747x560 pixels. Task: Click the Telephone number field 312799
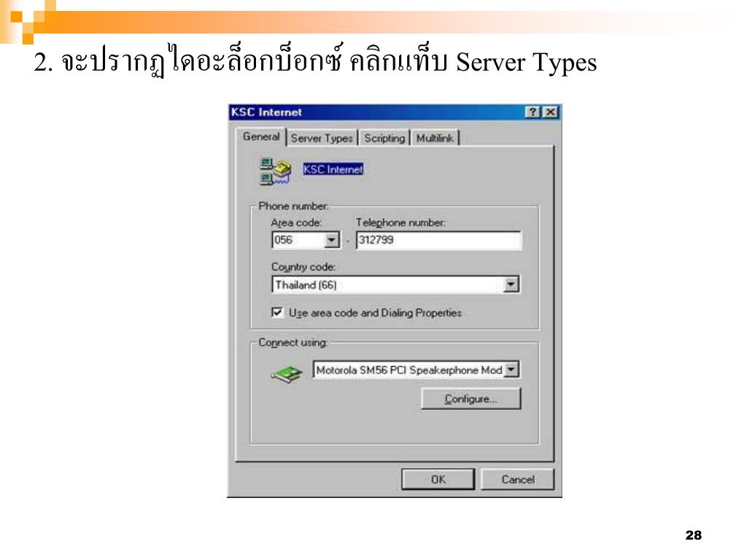click(x=438, y=240)
